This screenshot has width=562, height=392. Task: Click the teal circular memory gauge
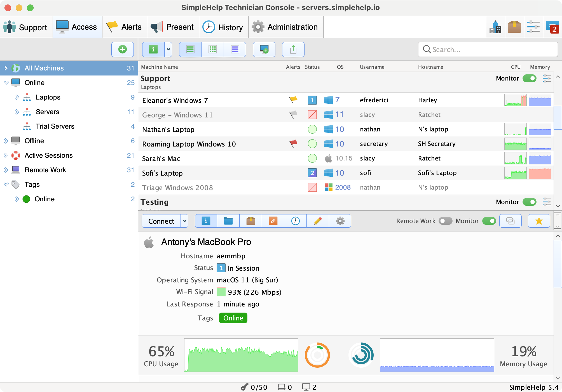(361, 355)
